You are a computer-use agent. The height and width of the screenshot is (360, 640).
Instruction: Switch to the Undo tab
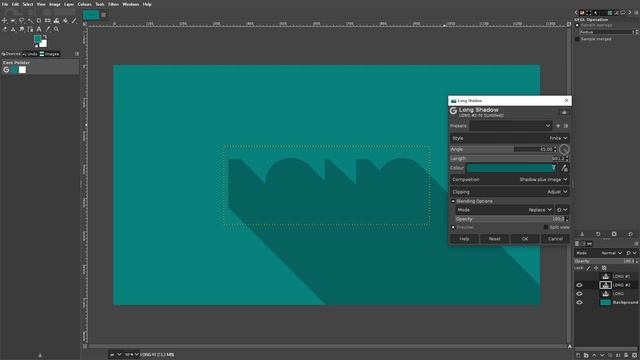(30, 54)
